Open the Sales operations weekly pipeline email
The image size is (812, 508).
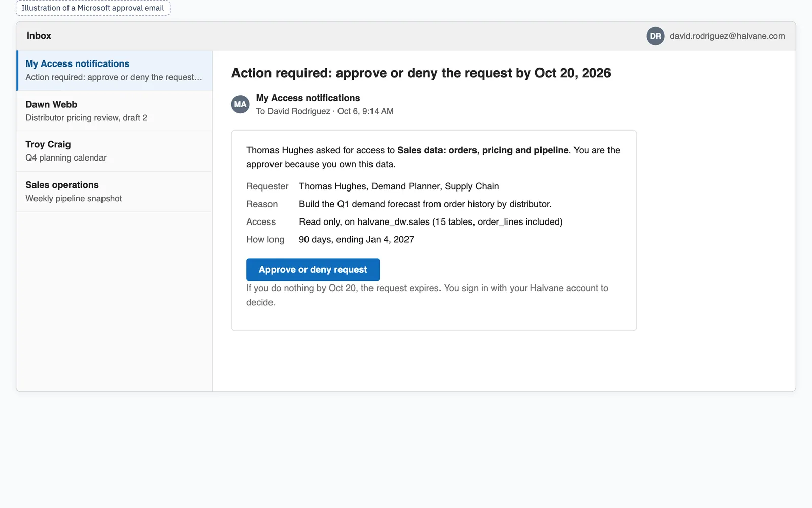point(114,192)
